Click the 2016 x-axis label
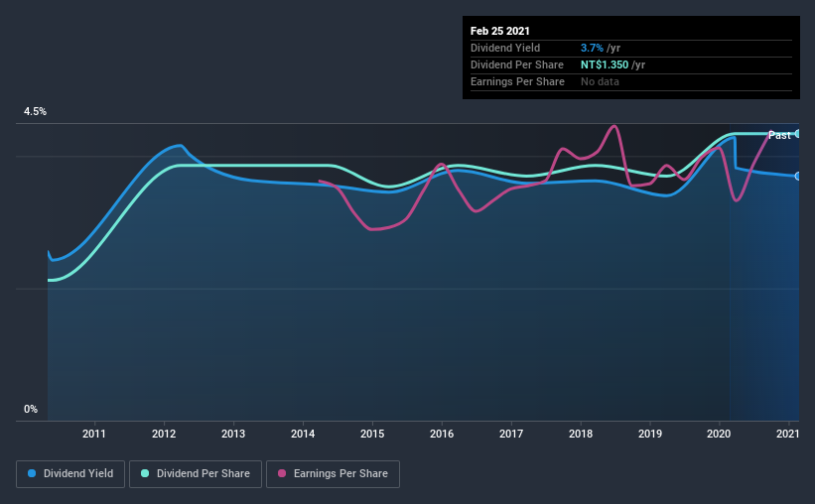This screenshot has height=504, width=815. tap(442, 434)
